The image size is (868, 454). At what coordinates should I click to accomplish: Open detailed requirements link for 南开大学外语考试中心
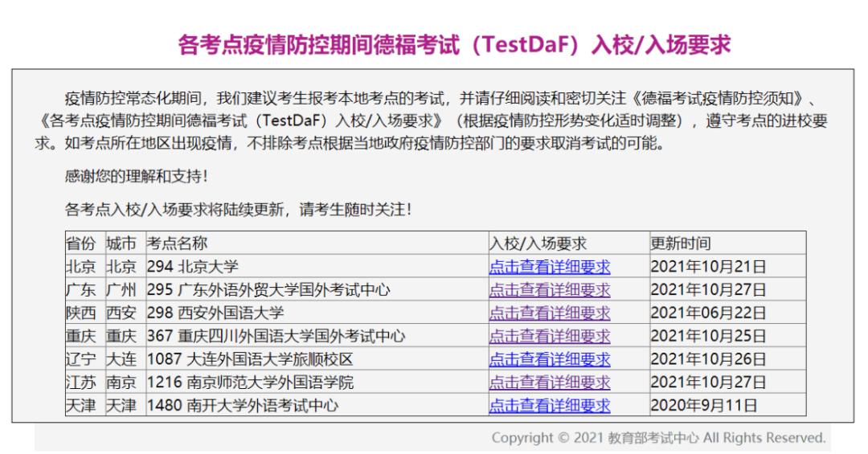pyautogui.click(x=549, y=406)
